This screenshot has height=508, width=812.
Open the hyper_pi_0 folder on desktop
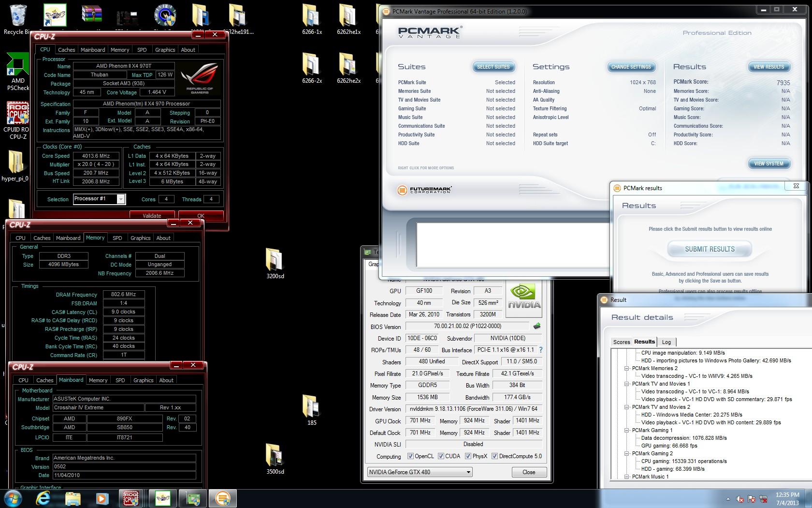coord(15,165)
